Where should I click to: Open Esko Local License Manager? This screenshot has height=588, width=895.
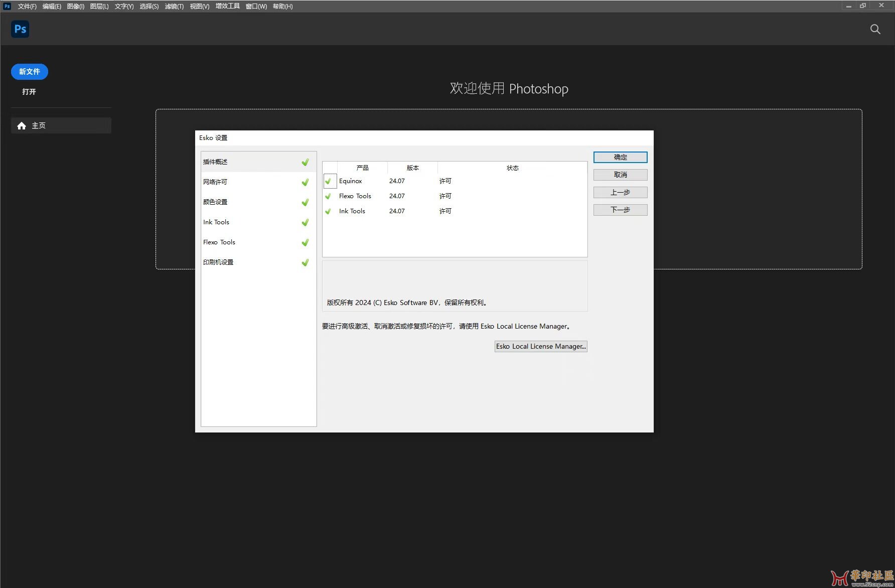[541, 346]
